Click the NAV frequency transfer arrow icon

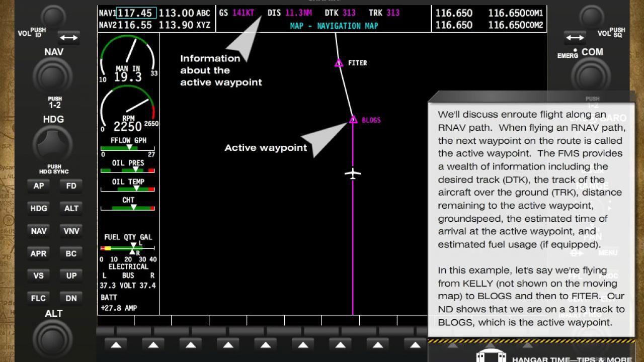[69, 37]
